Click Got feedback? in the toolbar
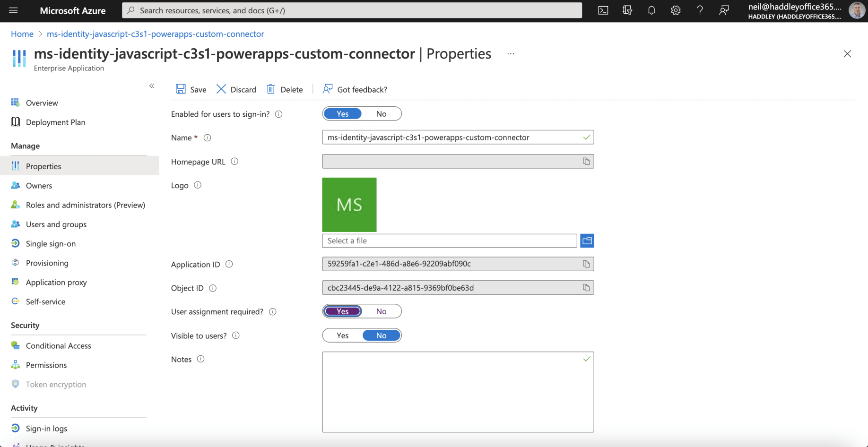This screenshot has width=868, height=447. point(355,89)
